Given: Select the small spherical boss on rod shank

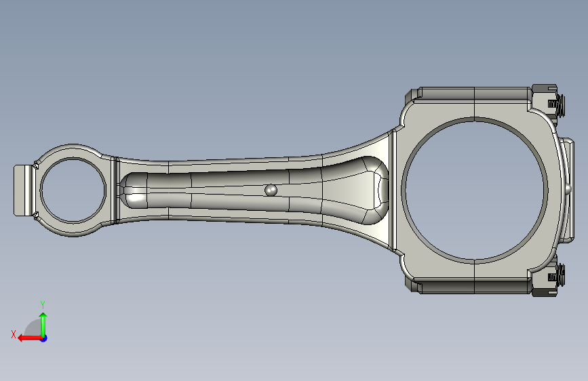Looking at the screenshot, I should click(x=271, y=190).
